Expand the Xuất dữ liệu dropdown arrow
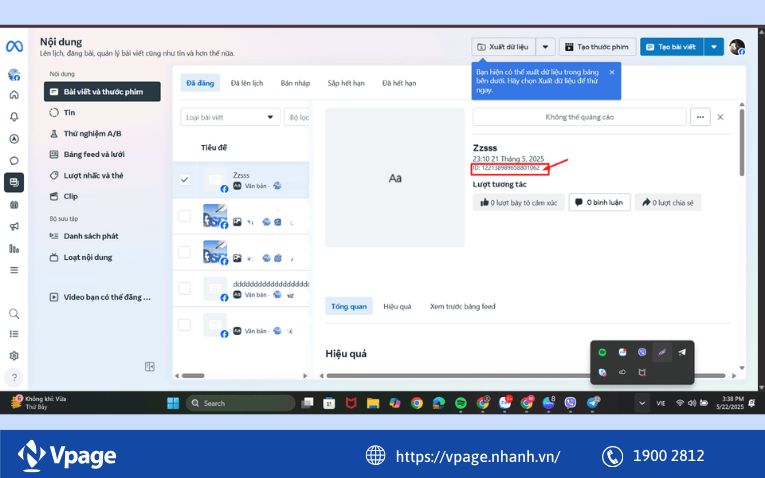Screen dimensions: 765x478 pos(545,47)
